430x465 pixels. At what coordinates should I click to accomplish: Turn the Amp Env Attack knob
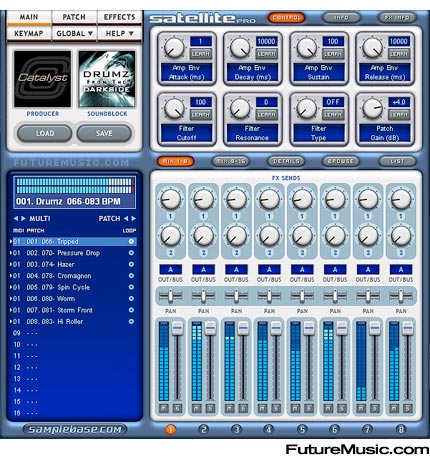(174, 48)
